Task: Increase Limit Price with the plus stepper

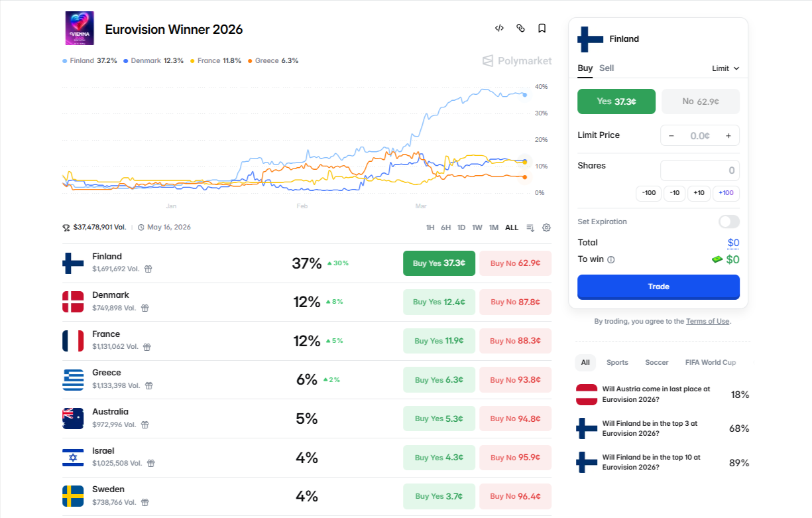Action: point(729,135)
